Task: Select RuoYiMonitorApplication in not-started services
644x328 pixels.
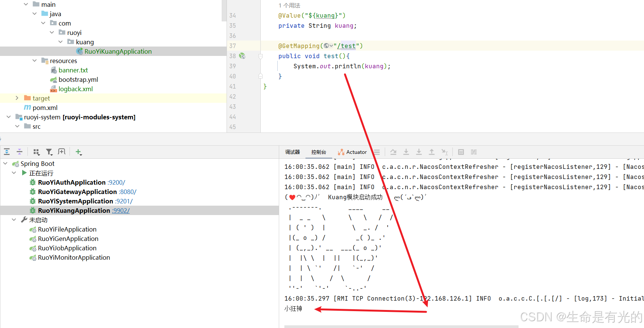Action: (74, 257)
